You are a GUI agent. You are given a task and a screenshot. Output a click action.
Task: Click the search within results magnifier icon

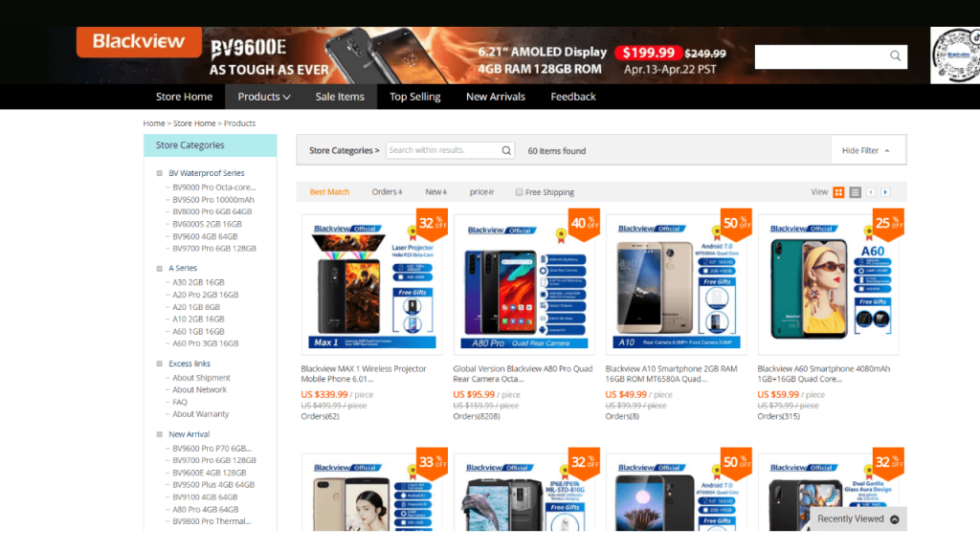[506, 150]
